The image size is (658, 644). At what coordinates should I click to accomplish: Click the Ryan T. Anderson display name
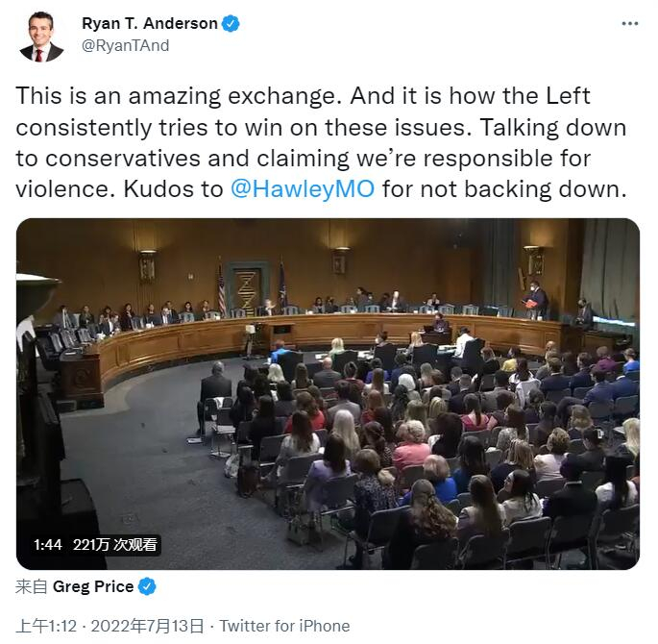(x=150, y=23)
